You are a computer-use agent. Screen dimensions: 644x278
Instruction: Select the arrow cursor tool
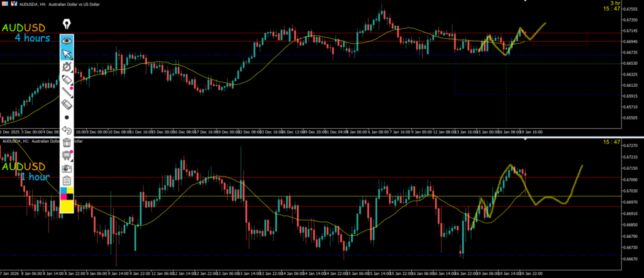(67, 53)
